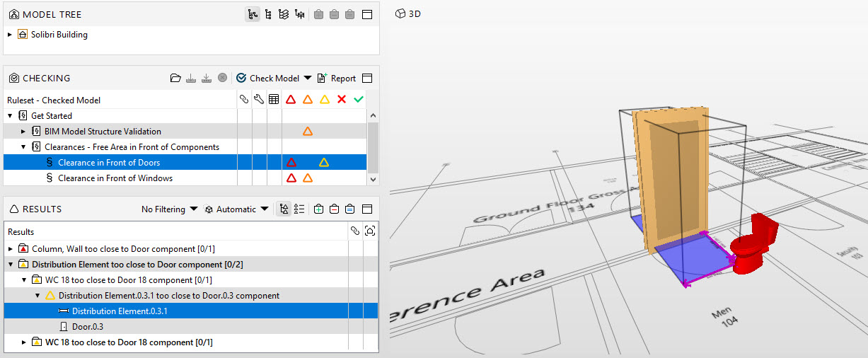Open the Check Model dropdown arrow
This screenshot has height=358, width=868.
[x=308, y=79]
